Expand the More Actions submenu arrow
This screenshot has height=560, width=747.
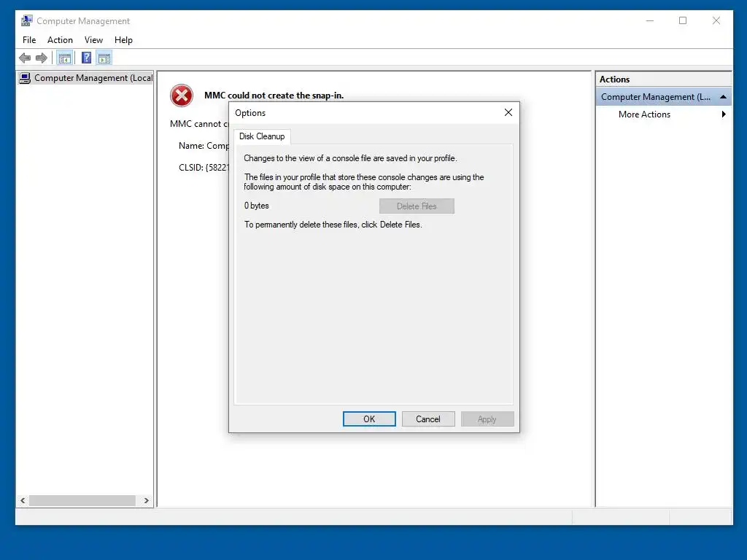tap(724, 114)
